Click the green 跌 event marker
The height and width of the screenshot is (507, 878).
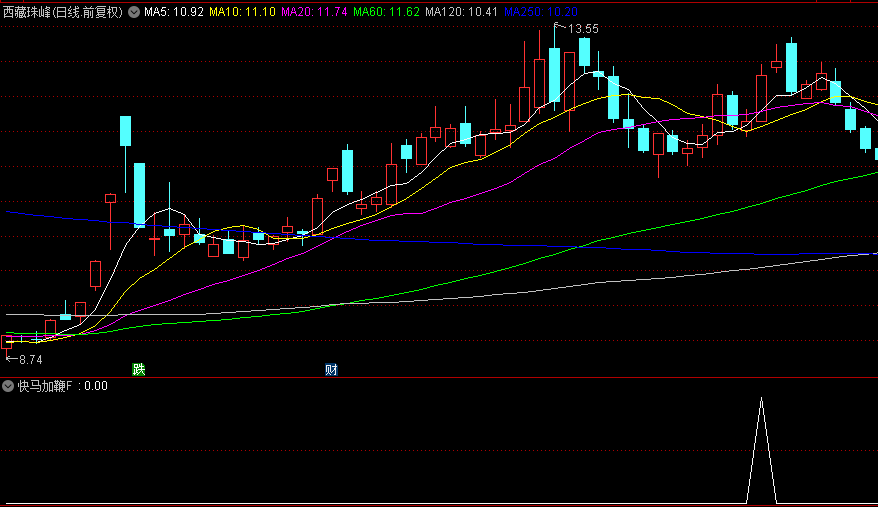pyautogui.click(x=139, y=369)
